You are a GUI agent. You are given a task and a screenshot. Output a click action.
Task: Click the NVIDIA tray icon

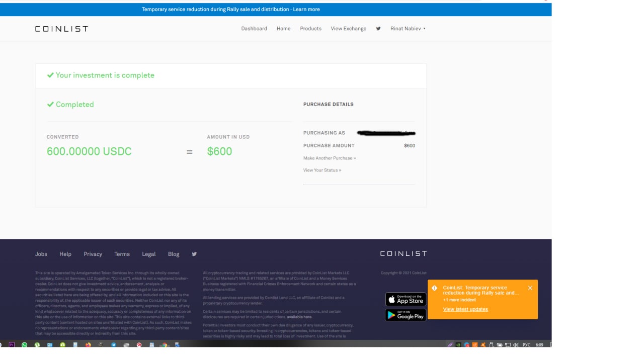tap(458, 345)
